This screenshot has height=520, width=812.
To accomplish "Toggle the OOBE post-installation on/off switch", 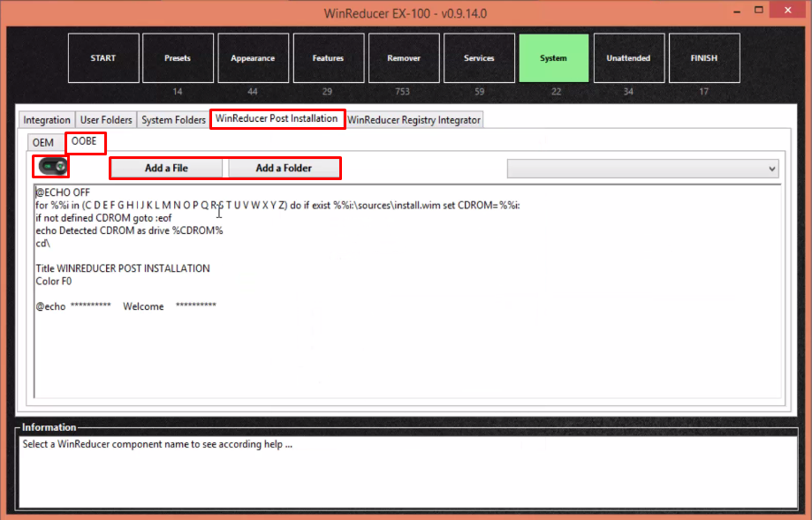I will [53, 167].
